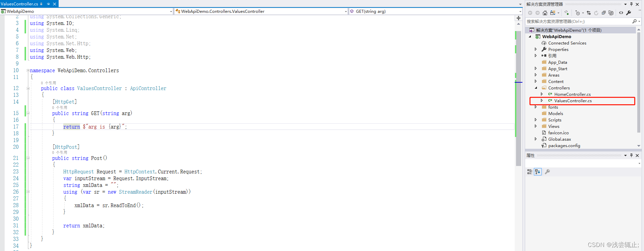Toggle Sync with Active Document
Screen dimensions: 644x251
click(x=589, y=13)
